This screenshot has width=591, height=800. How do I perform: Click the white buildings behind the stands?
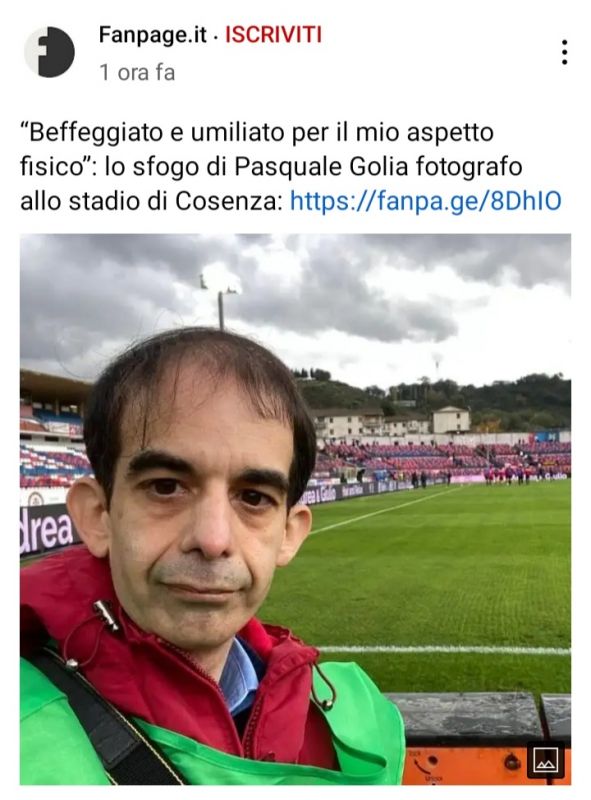coord(390,421)
